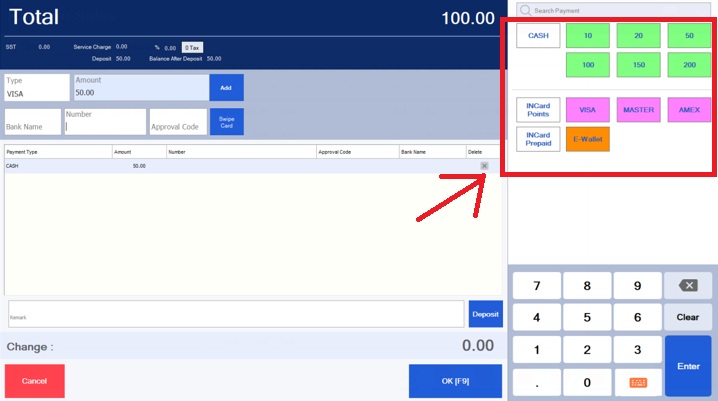Viewport: 718px width, 401px height.
Task: Choose INCard Points payment
Action: 537,109
